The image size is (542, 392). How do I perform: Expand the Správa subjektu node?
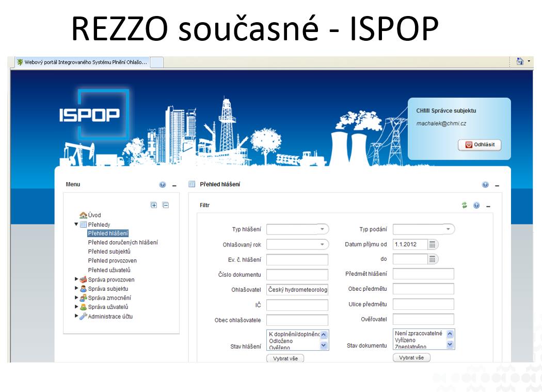pos(76,288)
